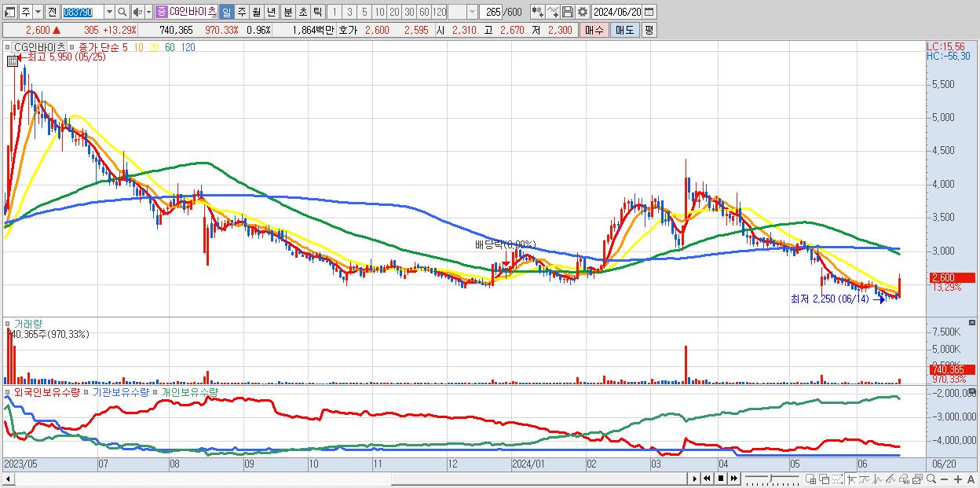The image size is (980, 488).
Task: Click the green 60 moving average legend
Action: tap(170, 47)
